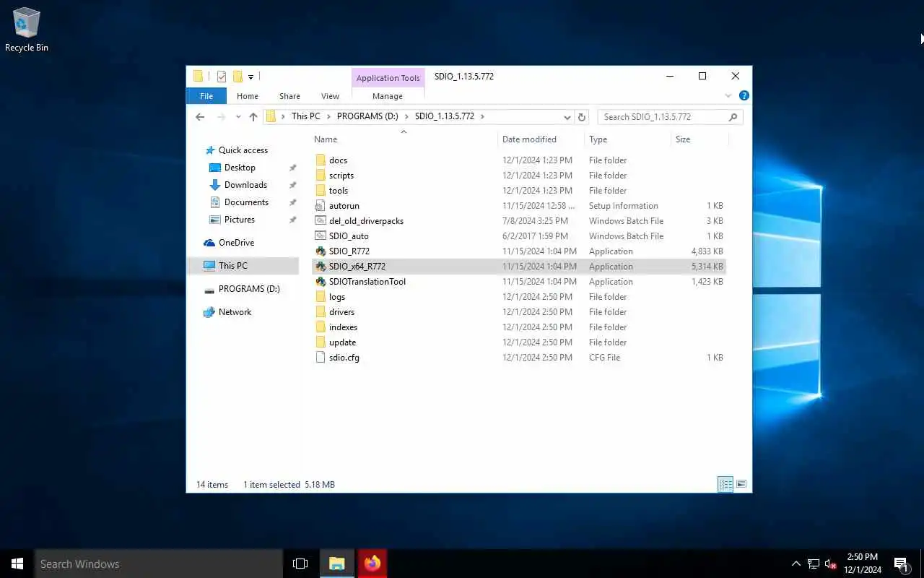Click the Search SDIO_1.13.5.772 box
The width and height of the screenshot is (924, 578).
tap(670, 116)
